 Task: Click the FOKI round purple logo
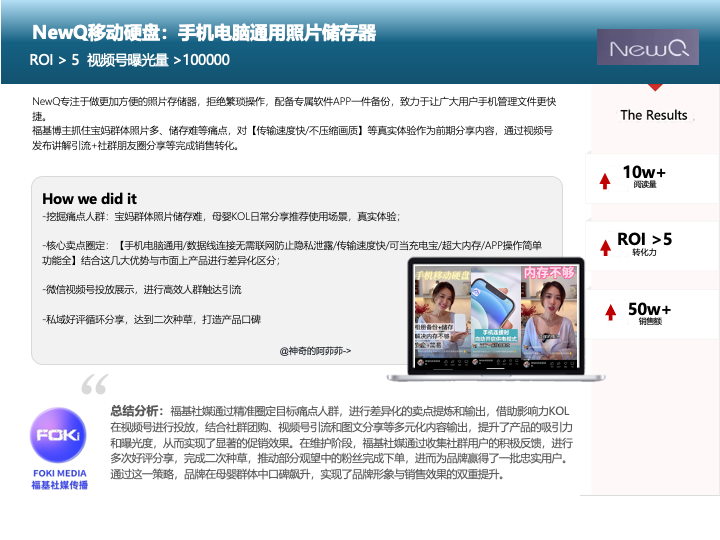click(58, 435)
